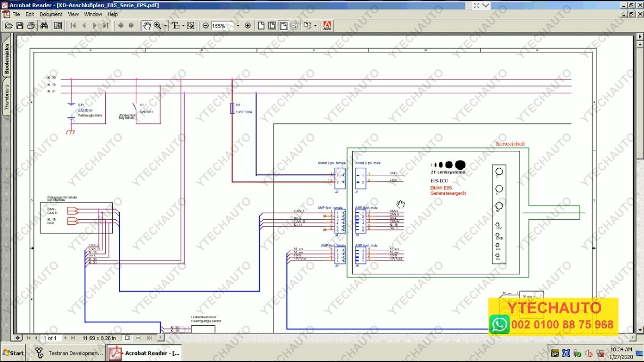Click the Zoom Out minus icon

coord(206,25)
